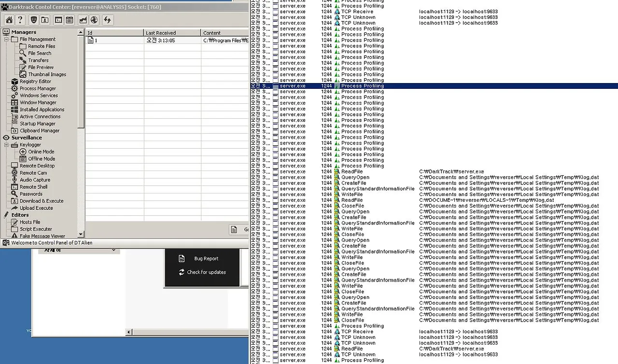The image size is (618, 364).
Task: Click the user folder toolbar icon
Action: pos(44,20)
